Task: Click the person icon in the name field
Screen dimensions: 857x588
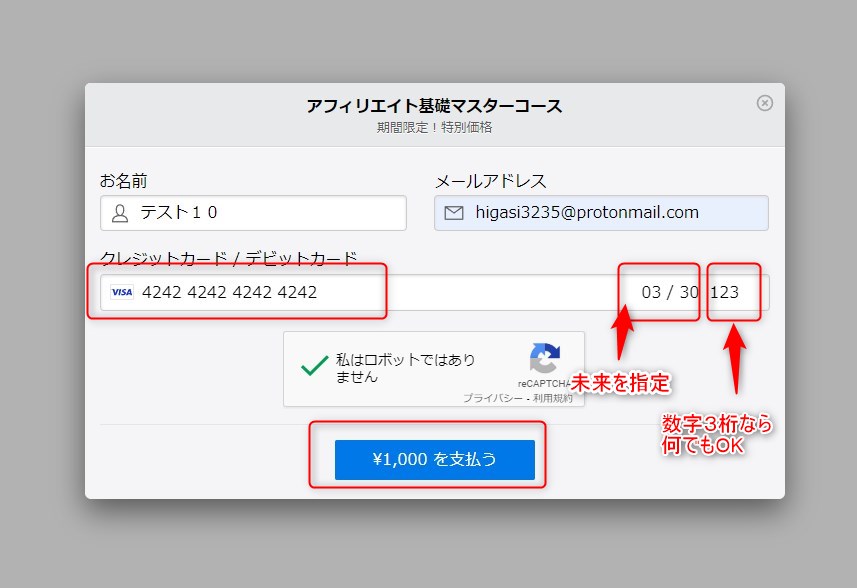Action: [x=121, y=213]
